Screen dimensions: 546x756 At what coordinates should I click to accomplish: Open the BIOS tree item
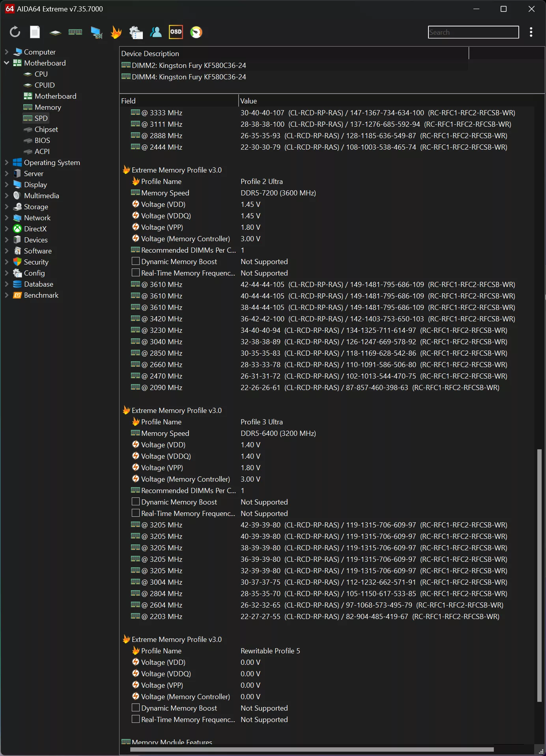pyautogui.click(x=42, y=141)
